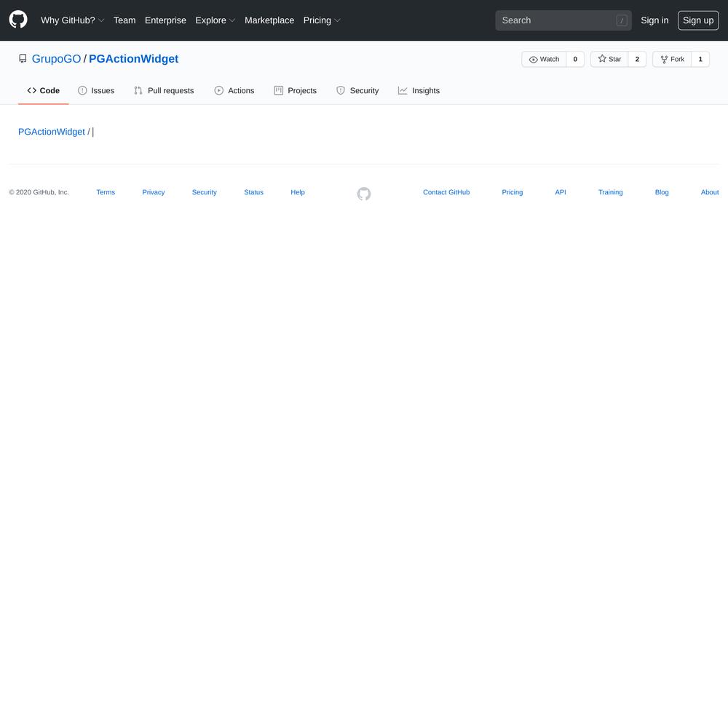
Task: Open the Marketplace link in header
Action: [269, 20]
